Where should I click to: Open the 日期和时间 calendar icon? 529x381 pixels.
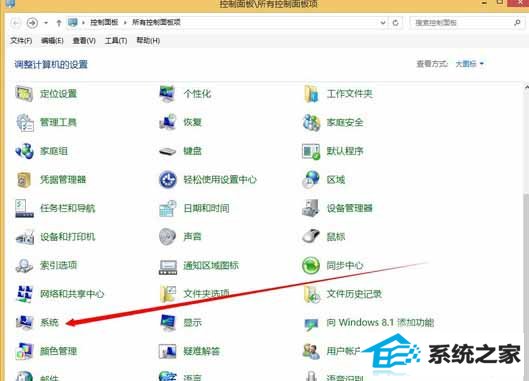pyautogui.click(x=167, y=208)
